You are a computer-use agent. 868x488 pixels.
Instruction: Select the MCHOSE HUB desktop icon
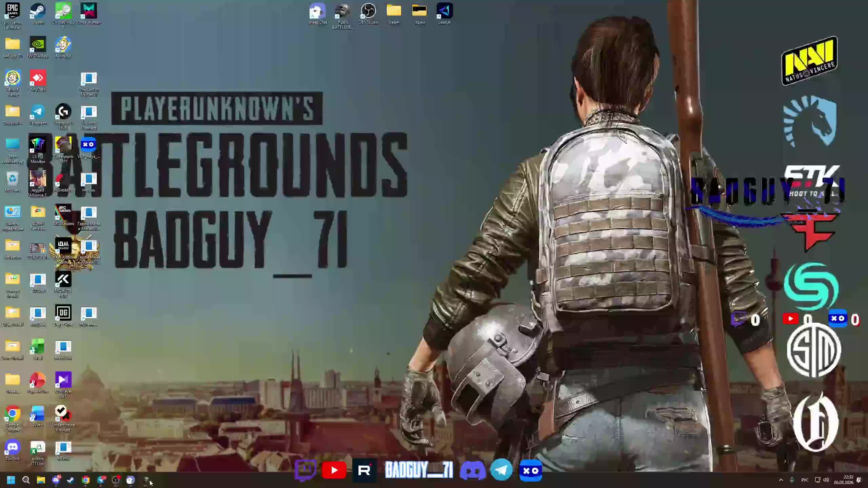click(63, 280)
